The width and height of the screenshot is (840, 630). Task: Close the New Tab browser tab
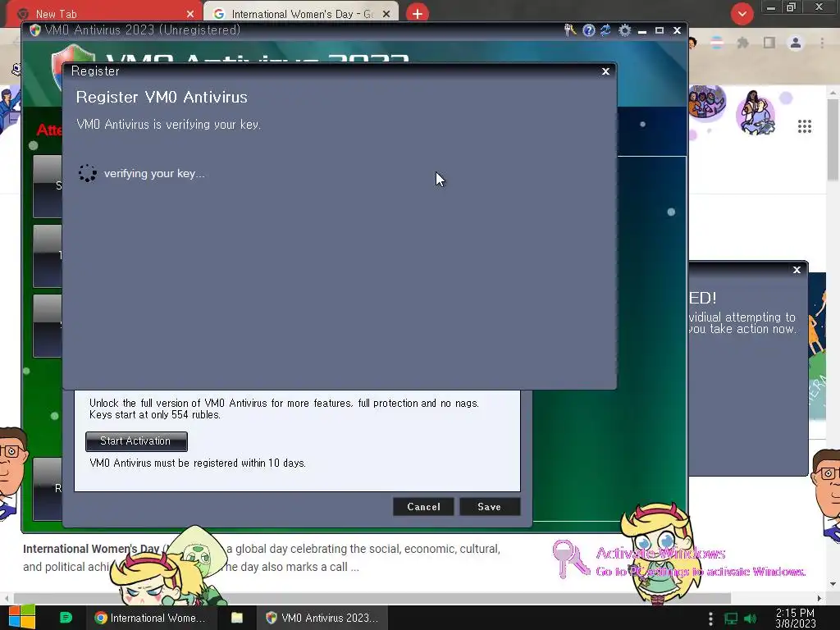point(190,14)
